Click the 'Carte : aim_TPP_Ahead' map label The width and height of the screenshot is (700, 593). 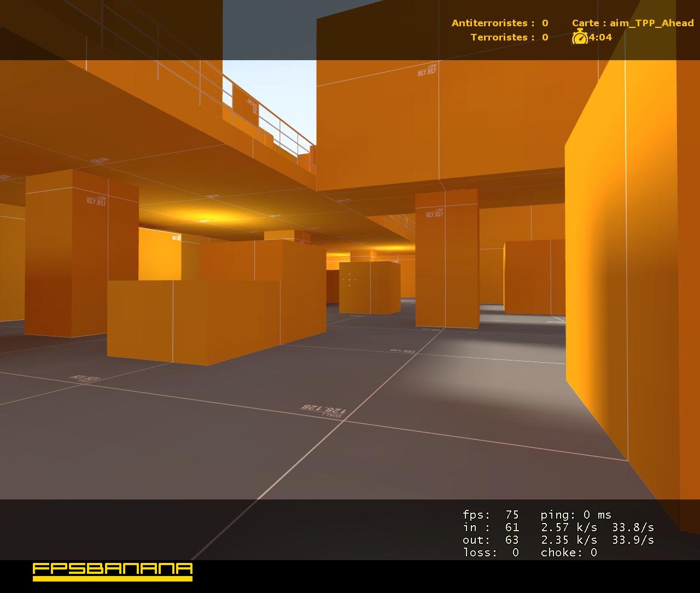point(633,23)
